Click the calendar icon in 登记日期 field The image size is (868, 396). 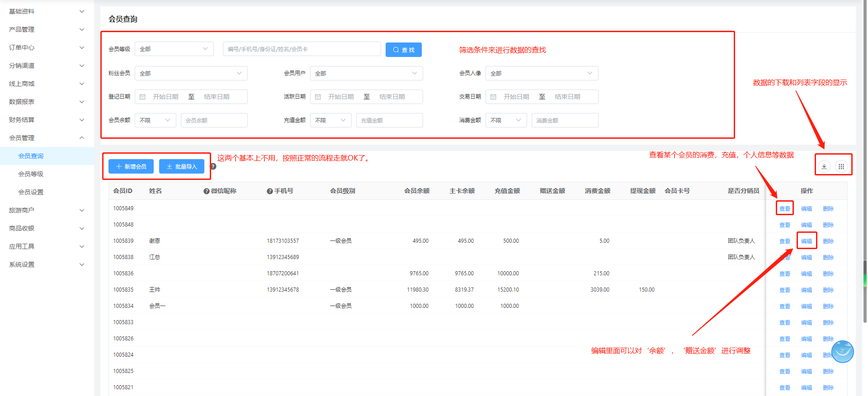(142, 97)
